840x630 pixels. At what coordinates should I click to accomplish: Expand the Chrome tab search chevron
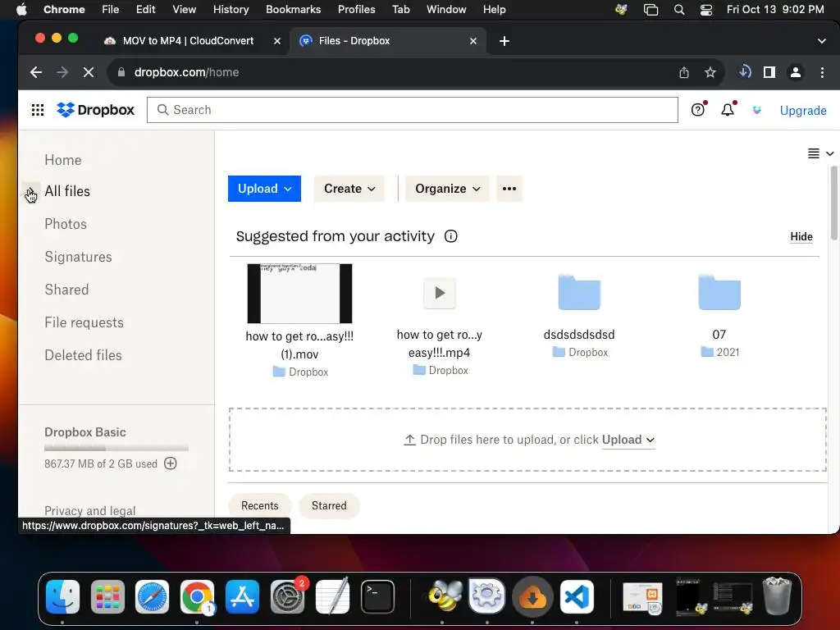[x=822, y=41]
